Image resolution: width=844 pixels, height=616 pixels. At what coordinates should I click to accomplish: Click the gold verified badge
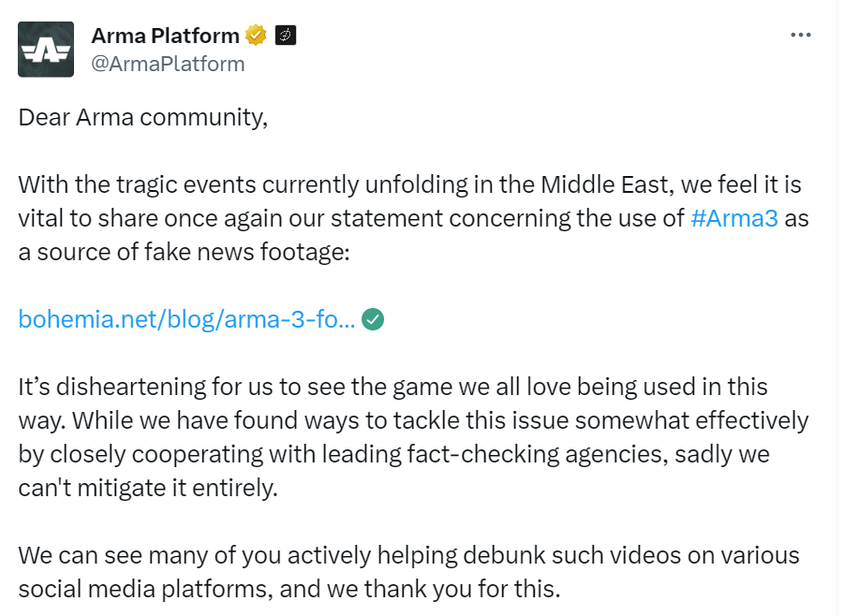pyautogui.click(x=256, y=36)
